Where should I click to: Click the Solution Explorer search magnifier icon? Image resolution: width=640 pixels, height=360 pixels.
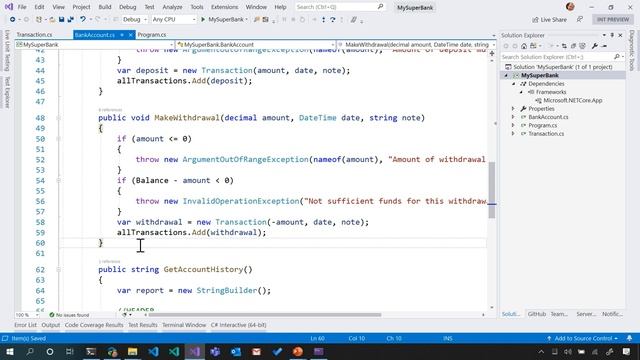click(617, 57)
